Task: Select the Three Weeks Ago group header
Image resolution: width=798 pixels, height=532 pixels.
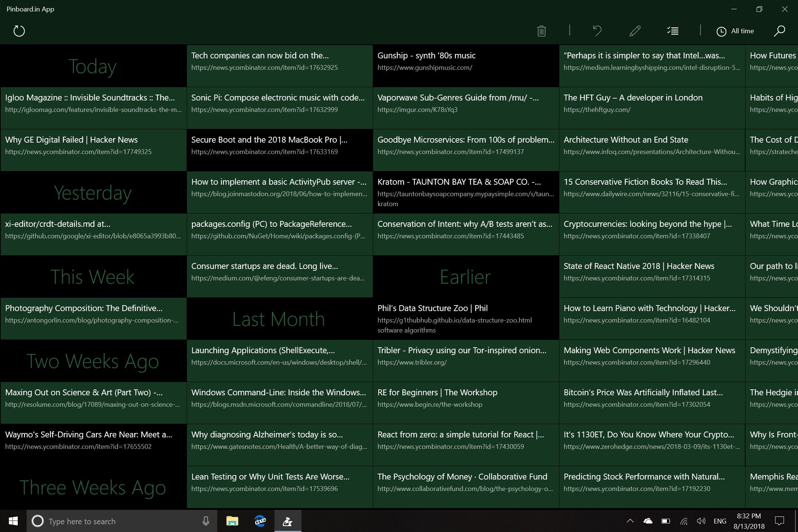Action: (x=93, y=487)
